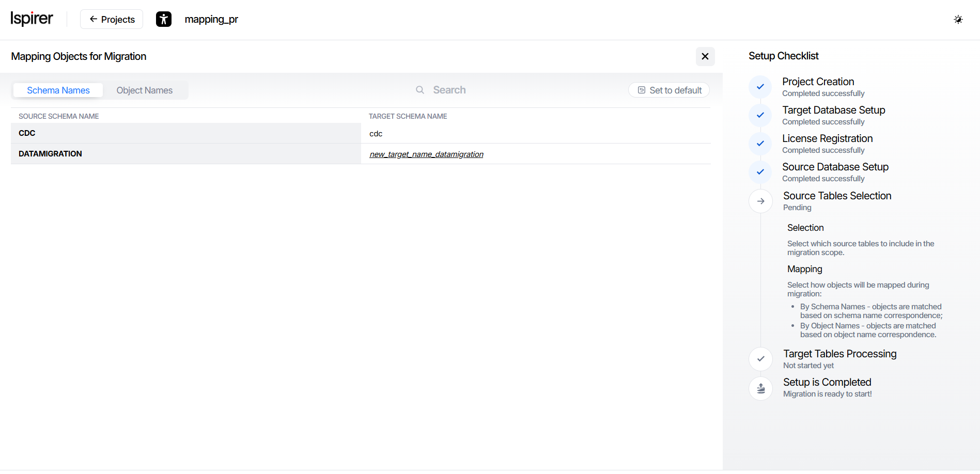
Task: Edit the cdc target schema name
Action: [x=376, y=134]
